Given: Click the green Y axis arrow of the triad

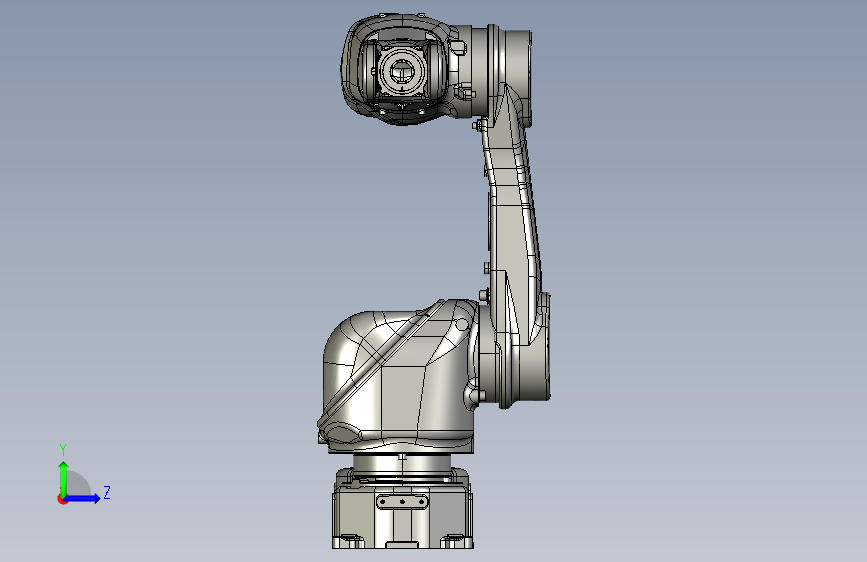Looking at the screenshot, I should (x=64, y=478).
